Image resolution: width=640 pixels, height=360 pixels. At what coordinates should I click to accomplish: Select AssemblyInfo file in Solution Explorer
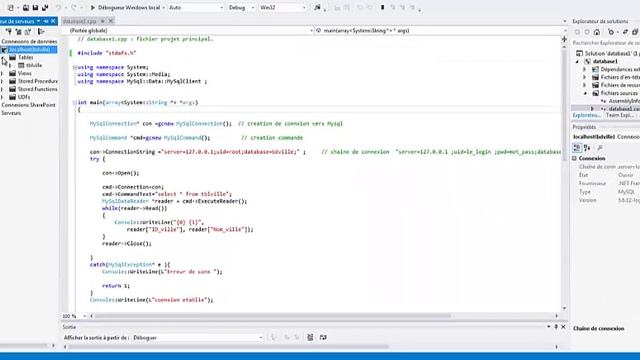point(624,101)
